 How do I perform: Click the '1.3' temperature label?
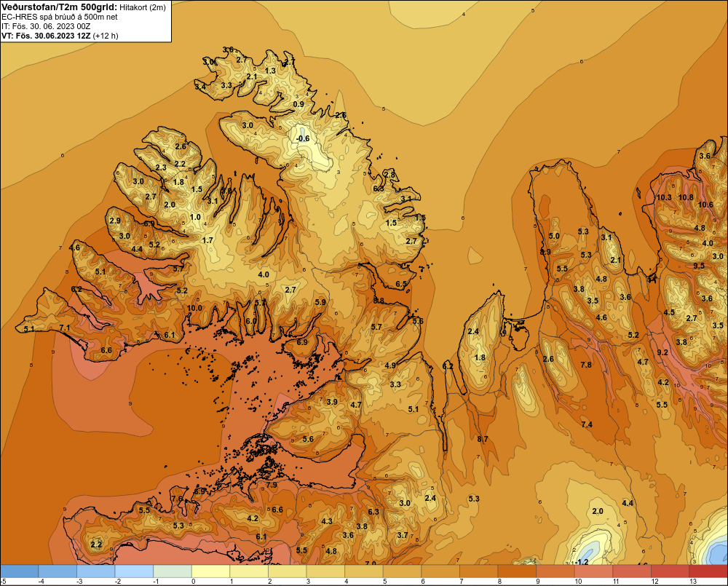tap(270, 71)
